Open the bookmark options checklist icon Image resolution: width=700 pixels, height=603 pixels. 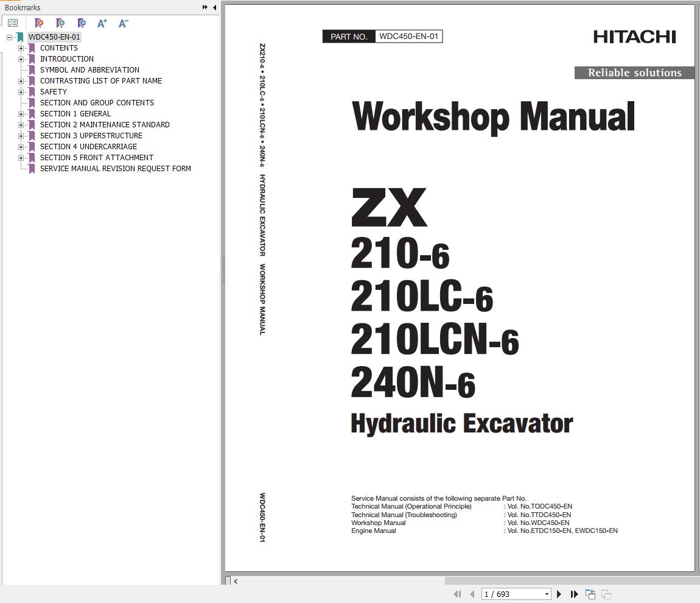pos(13,23)
